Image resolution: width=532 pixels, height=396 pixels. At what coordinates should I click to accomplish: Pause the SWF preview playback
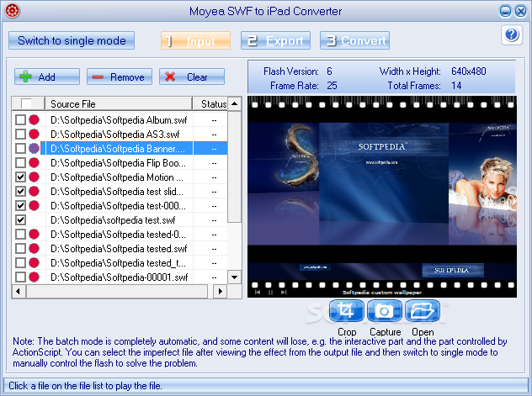tap(270, 292)
